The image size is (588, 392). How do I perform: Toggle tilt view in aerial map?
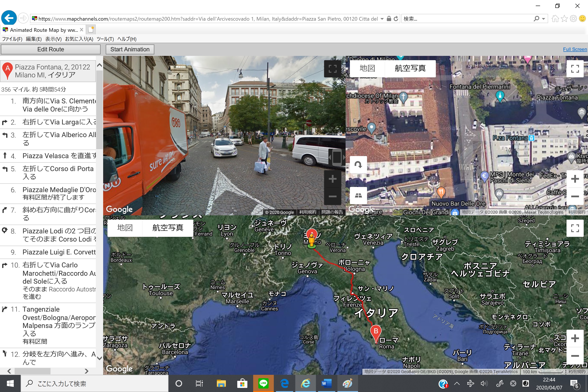[x=358, y=196]
